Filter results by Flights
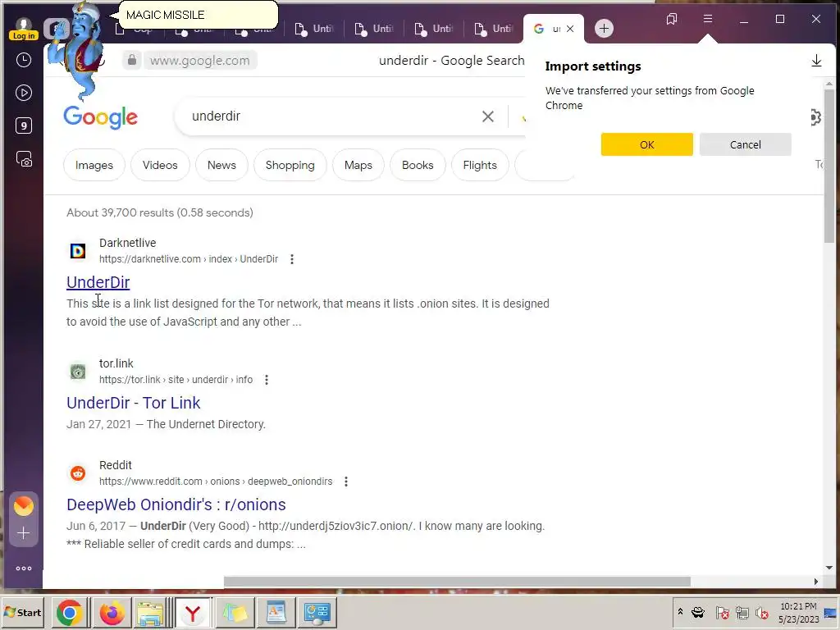840x630 pixels. click(480, 165)
